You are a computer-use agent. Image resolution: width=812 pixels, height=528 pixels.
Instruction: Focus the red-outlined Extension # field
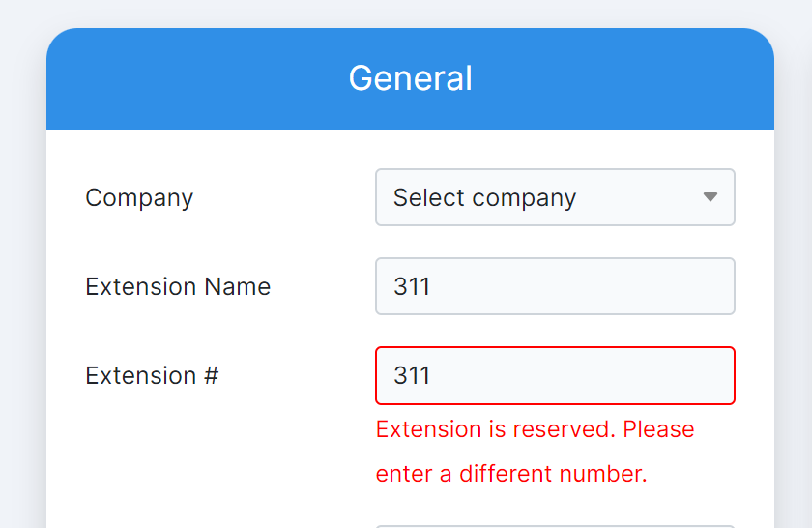pos(554,375)
